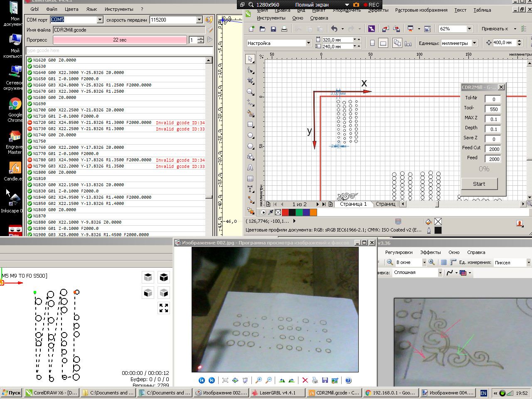
Task: Click the Tool- field showing 550
Action: point(493,109)
